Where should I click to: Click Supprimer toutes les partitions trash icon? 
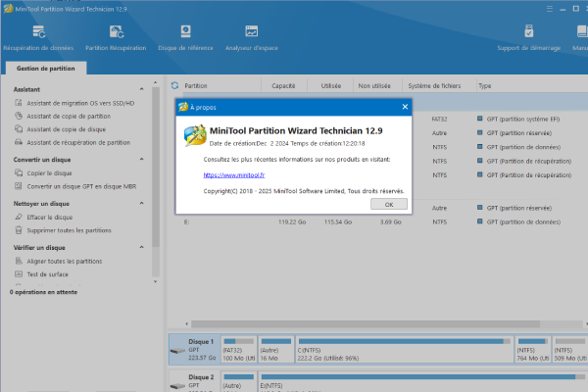19,230
